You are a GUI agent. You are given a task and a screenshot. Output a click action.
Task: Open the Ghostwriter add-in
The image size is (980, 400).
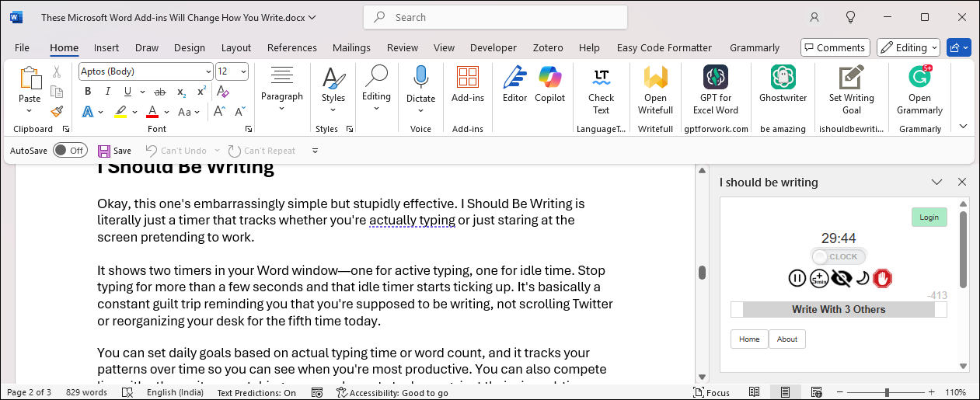point(783,85)
